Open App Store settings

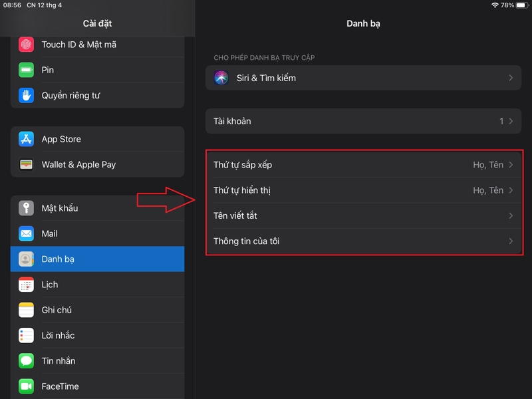click(97, 139)
